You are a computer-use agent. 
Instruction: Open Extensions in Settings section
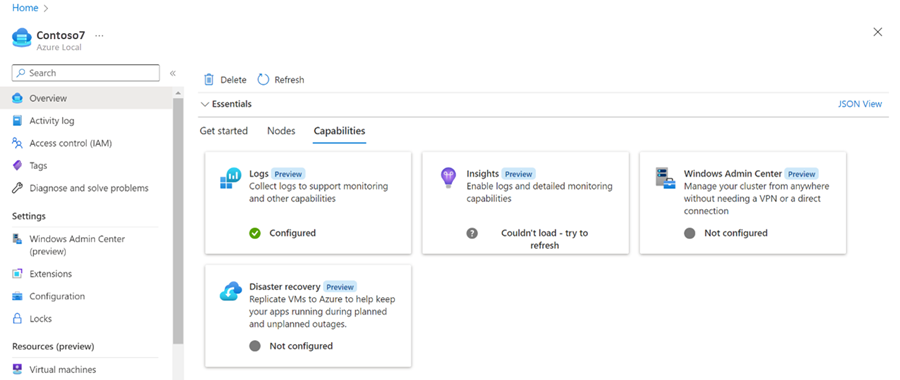[x=51, y=274]
